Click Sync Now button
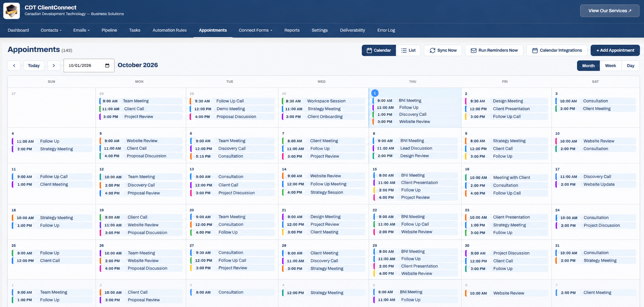 pyautogui.click(x=443, y=50)
